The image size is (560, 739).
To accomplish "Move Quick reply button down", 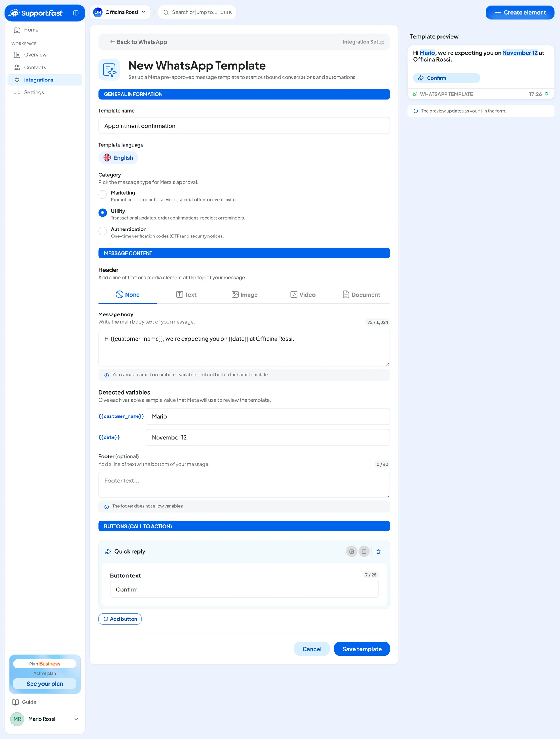I will (364, 552).
